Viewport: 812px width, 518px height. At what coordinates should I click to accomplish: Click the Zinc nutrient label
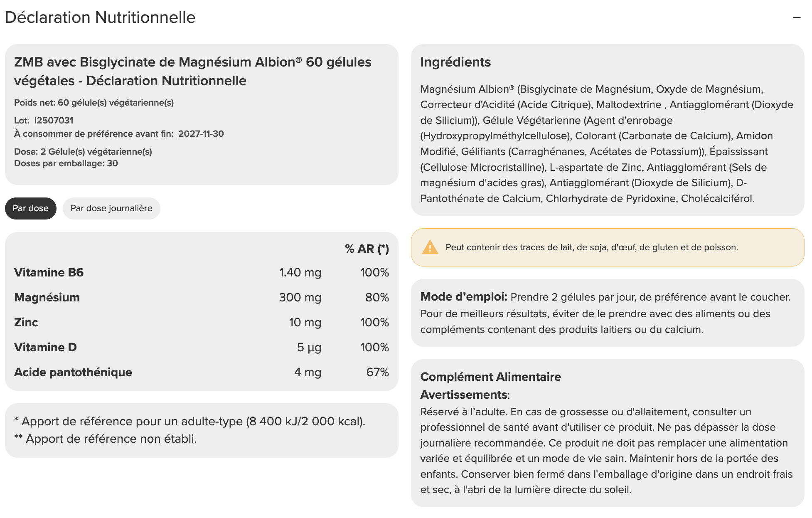26,322
